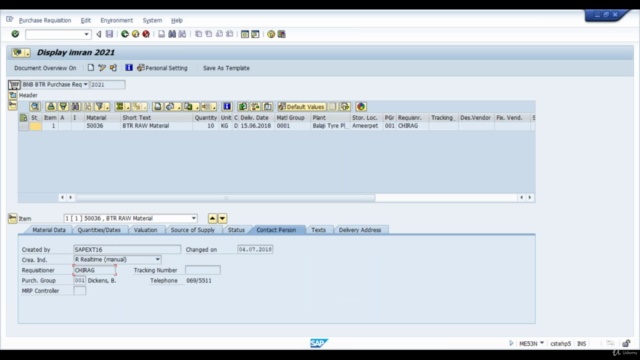Switch to the Delivery Address tab
Screen dimensions: 640x360
[360, 230]
